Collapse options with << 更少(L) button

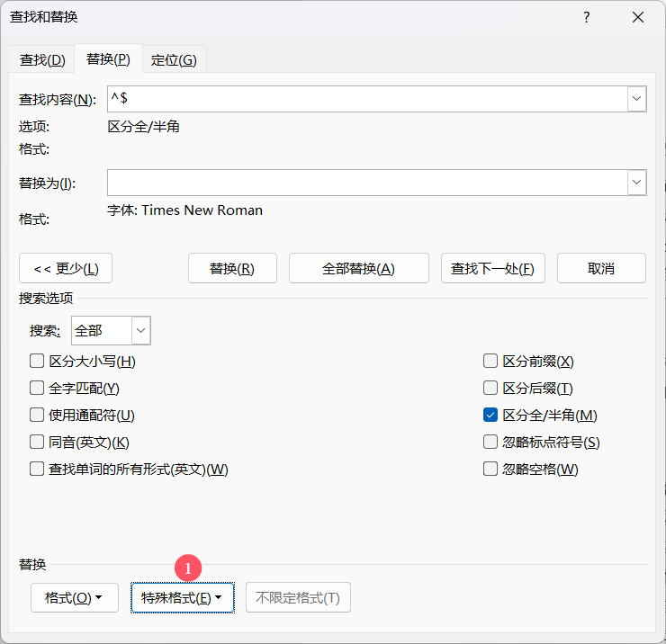66,268
